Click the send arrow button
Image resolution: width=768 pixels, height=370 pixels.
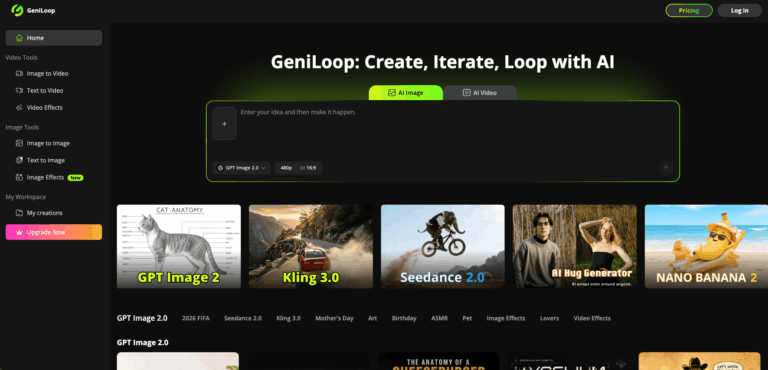pyautogui.click(x=666, y=168)
